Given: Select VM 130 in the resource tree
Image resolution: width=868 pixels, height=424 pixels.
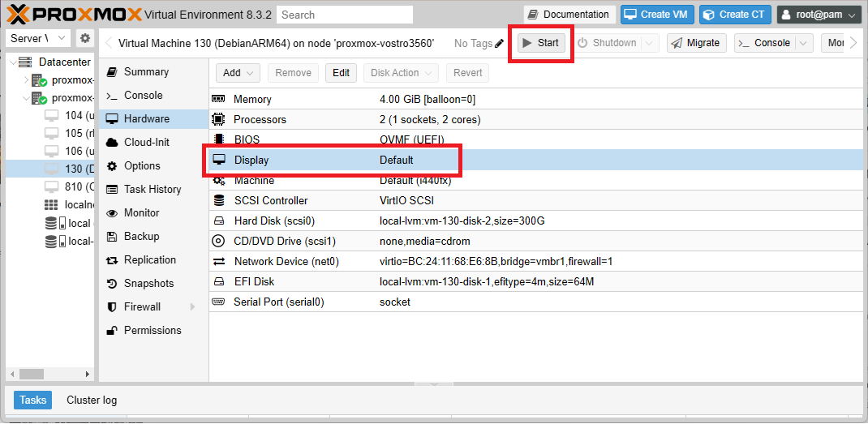Looking at the screenshot, I should [x=49, y=169].
